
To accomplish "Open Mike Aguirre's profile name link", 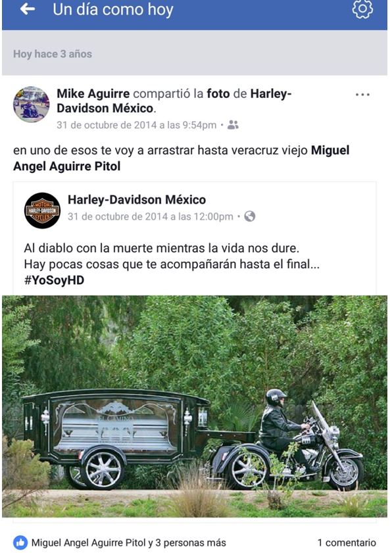I will (x=93, y=94).
